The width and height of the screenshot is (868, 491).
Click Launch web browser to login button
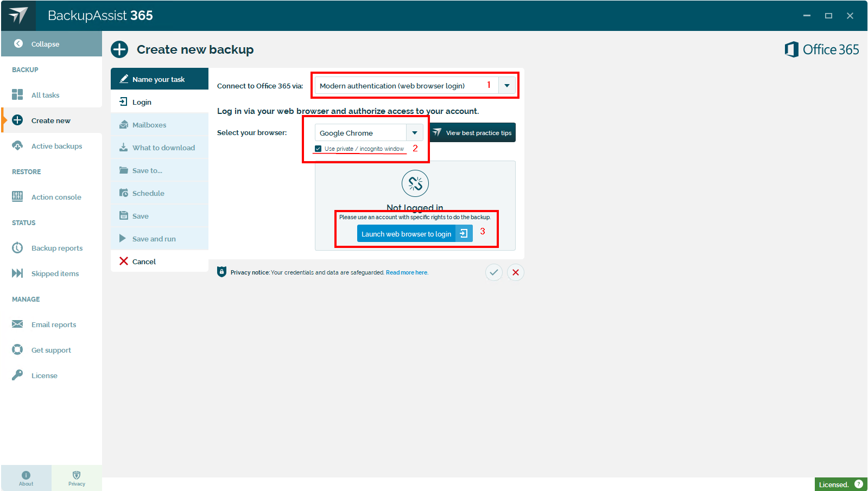click(415, 233)
